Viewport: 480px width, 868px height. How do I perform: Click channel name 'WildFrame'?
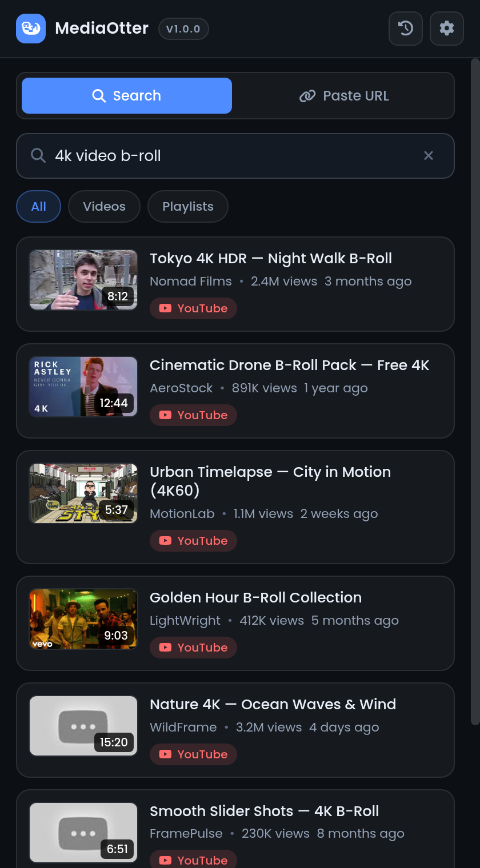click(x=183, y=728)
